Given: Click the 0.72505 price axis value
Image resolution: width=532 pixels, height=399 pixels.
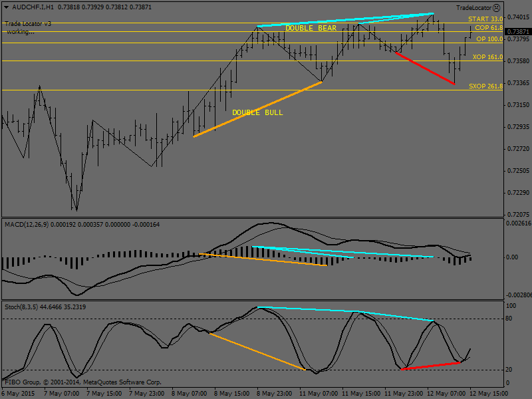Looking at the screenshot, I should point(518,171).
